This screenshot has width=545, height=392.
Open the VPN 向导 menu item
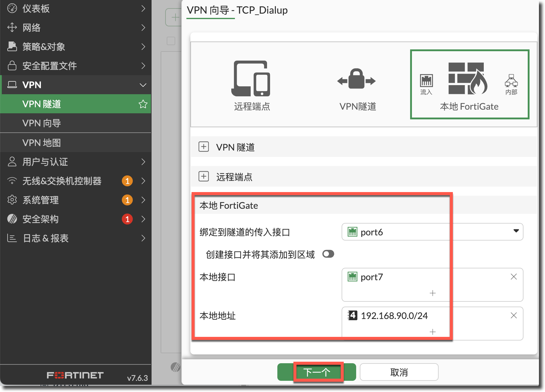(x=76, y=123)
